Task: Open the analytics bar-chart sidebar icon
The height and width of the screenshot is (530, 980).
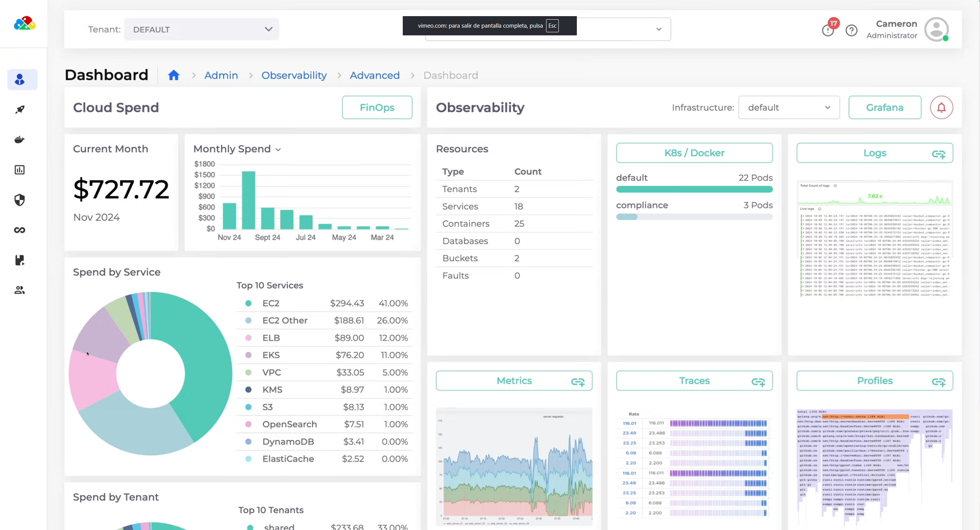Action: pos(20,169)
